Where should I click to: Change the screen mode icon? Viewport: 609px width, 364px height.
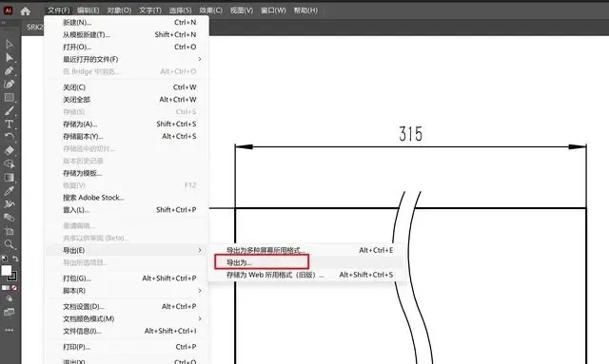point(9,312)
